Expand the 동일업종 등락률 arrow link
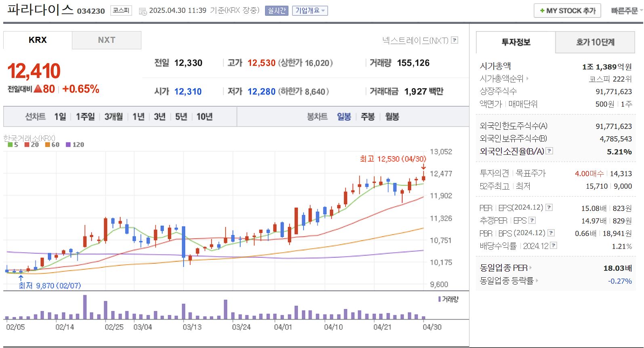 click(x=509, y=280)
